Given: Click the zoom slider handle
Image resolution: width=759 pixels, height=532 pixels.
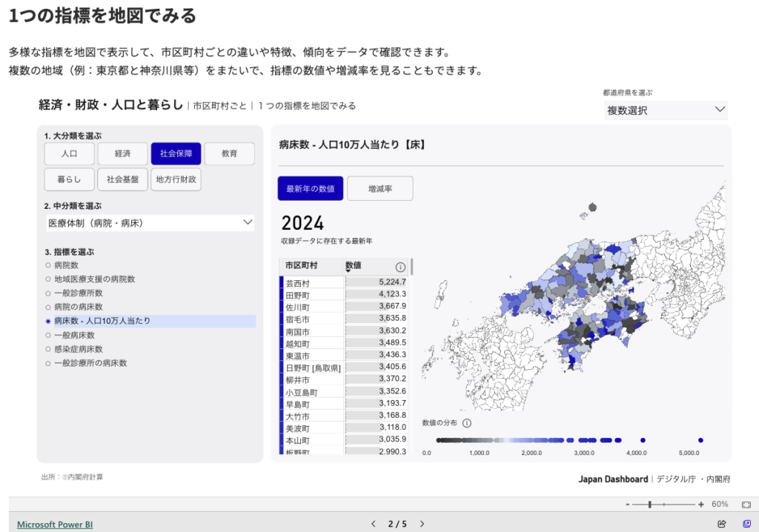Looking at the screenshot, I should pyautogui.click(x=650, y=504).
